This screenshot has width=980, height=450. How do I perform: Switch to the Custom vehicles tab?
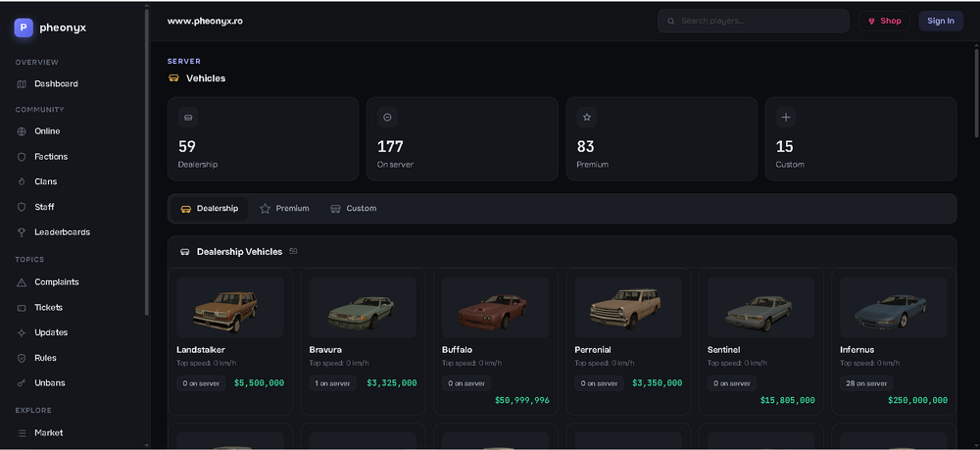[x=353, y=209]
